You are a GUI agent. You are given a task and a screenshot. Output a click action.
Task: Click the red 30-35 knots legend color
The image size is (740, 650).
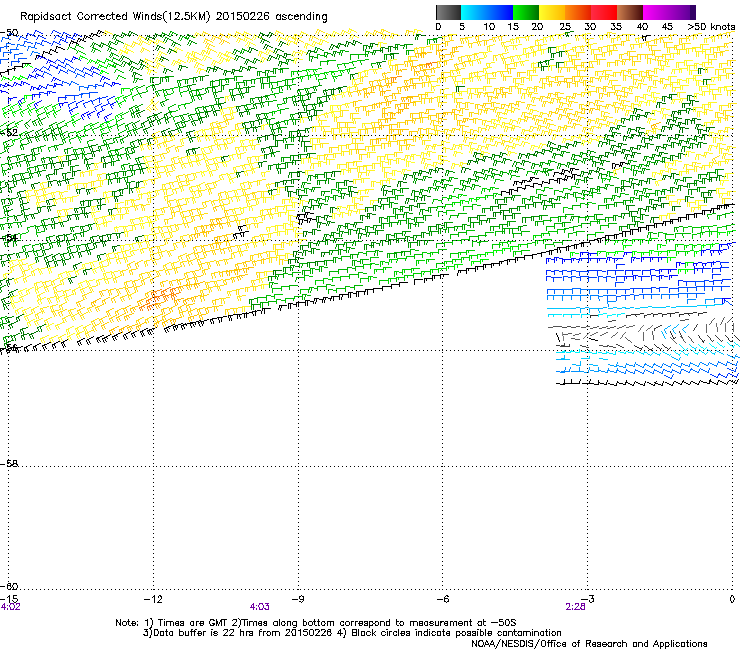pos(604,12)
